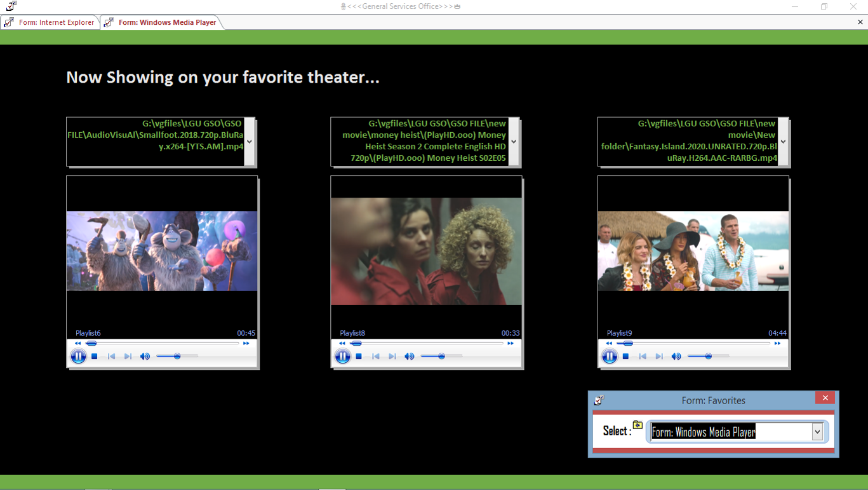
Task: Click the Smallfoot file path text field
Action: [x=156, y=142]
